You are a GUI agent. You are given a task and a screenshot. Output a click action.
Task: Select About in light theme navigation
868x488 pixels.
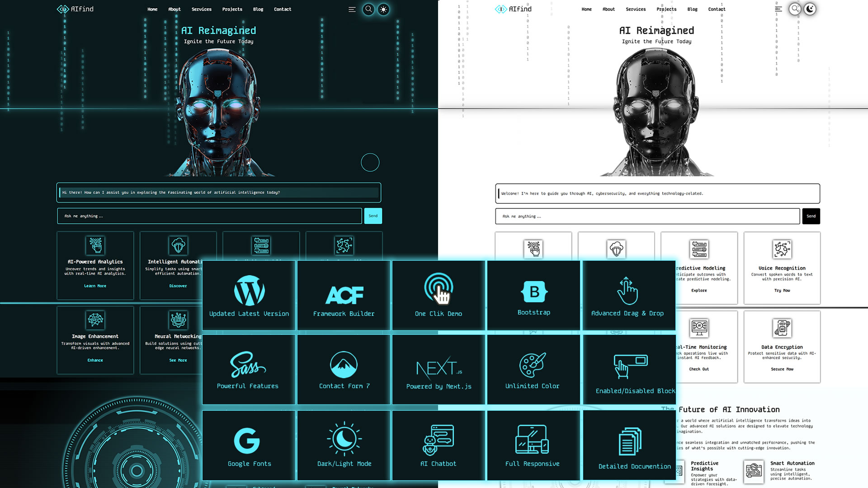coord(609,9)
